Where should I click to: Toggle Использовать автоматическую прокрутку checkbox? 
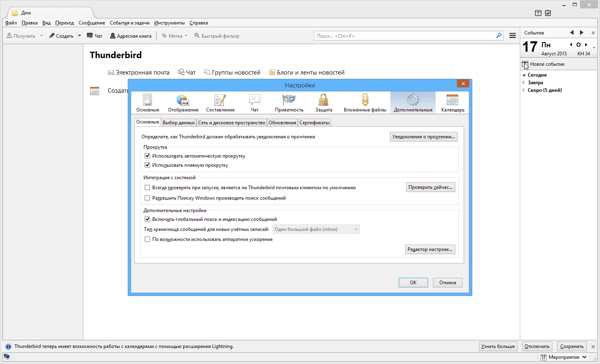147,156
